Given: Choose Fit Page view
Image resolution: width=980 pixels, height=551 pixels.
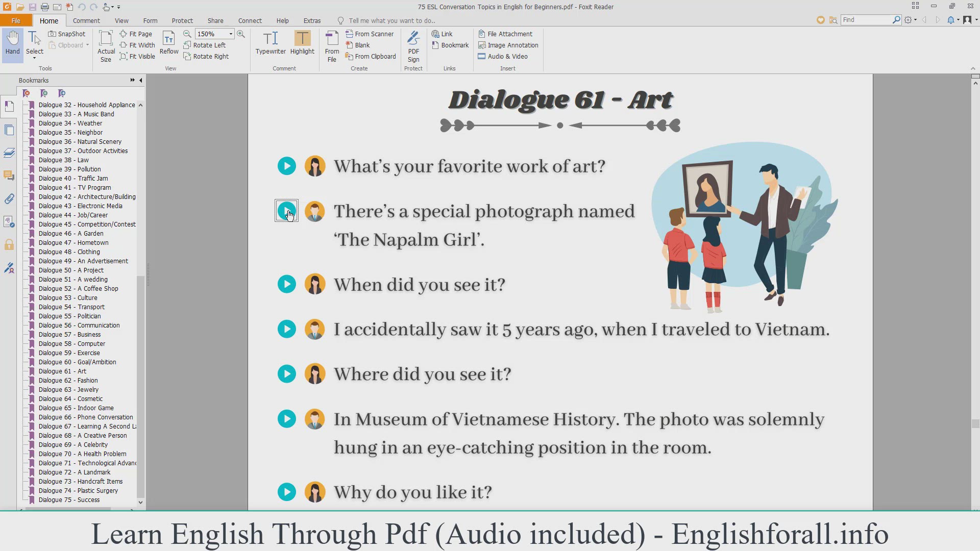Looking at the screenshot, I should click(136, 34).
